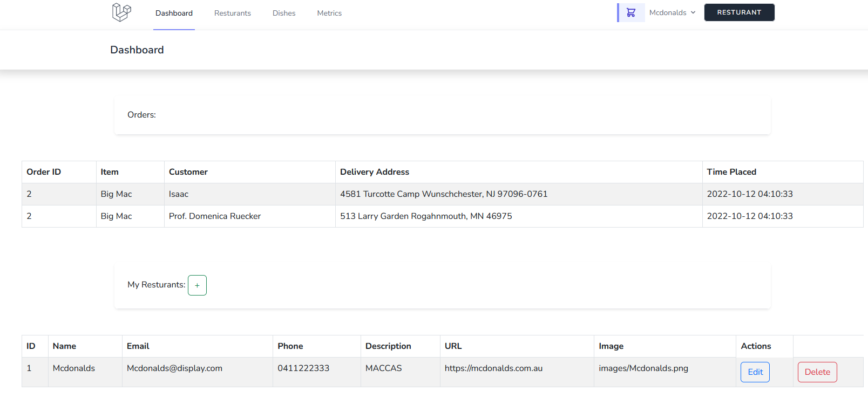Add a new restaurant with plus icon
The image size is (868, 398).
(x=197, y=285)
